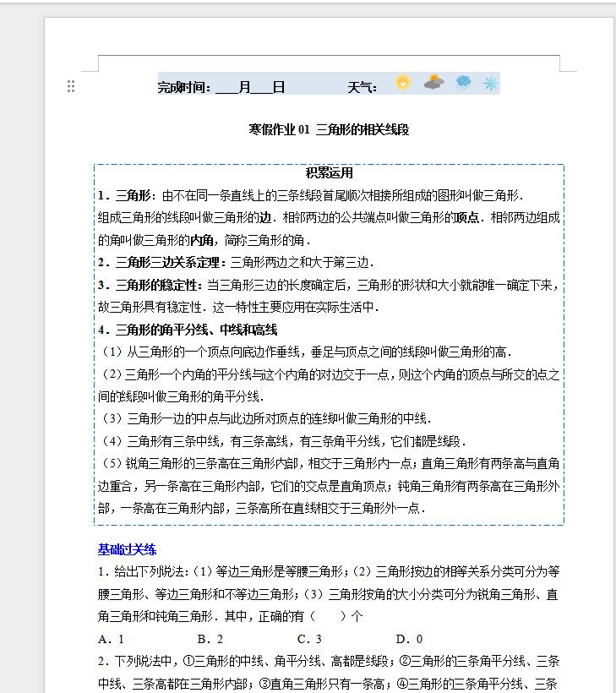Click the bold word 顶点

(x=467, y=217)
